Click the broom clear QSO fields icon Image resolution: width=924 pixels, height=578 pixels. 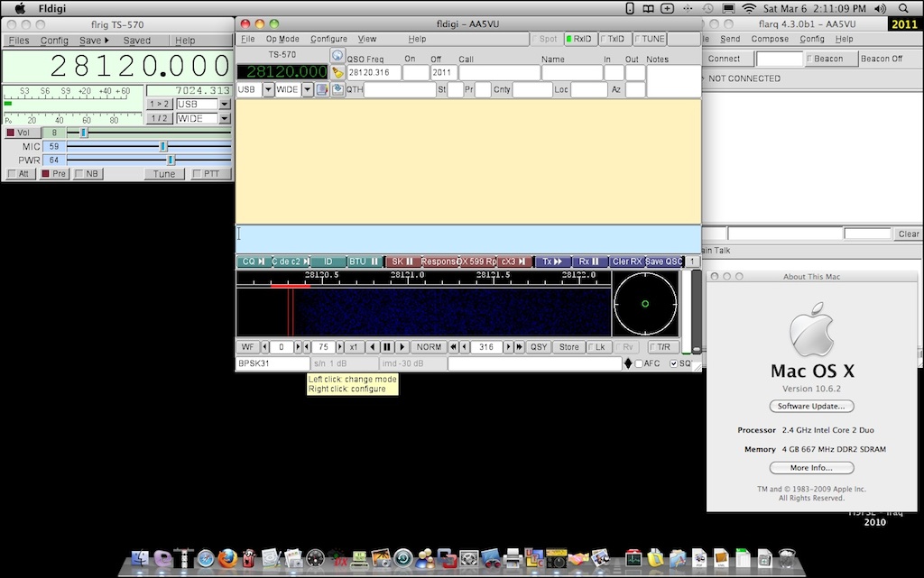point(337,72)
